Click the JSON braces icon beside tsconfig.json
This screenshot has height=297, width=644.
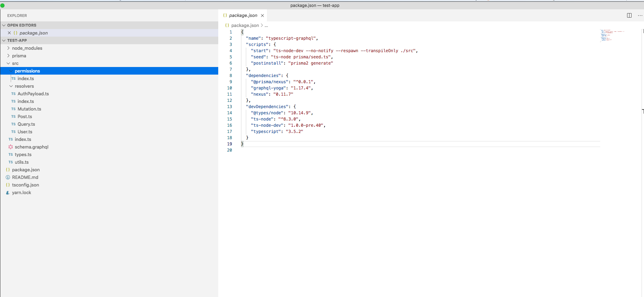tap(8, 185)
